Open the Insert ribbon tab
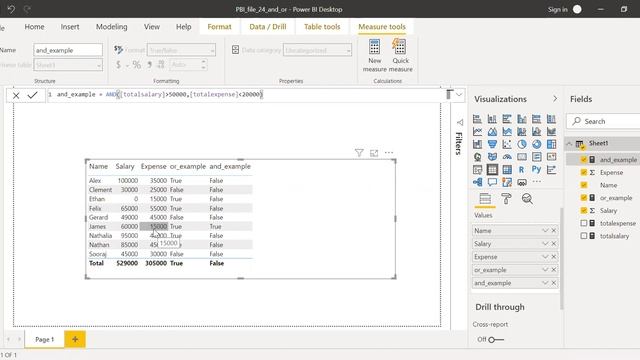 coord(70,27)
